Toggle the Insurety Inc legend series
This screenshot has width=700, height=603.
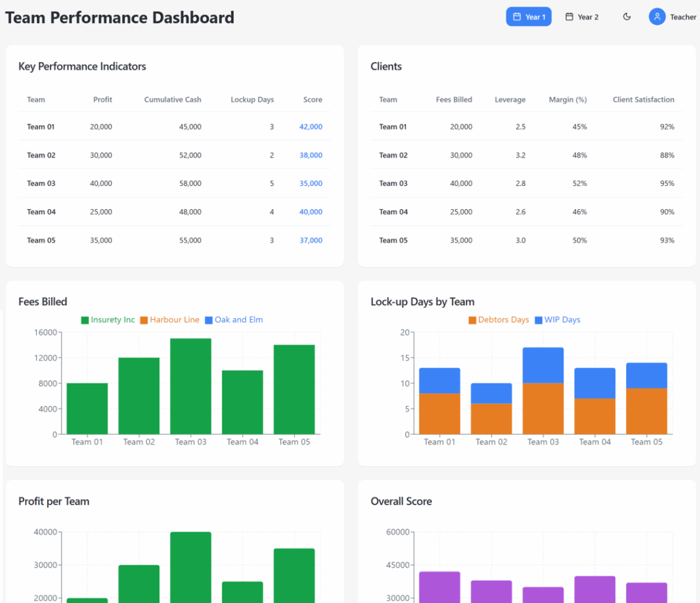pyautogui.click(x=107, y=320)
